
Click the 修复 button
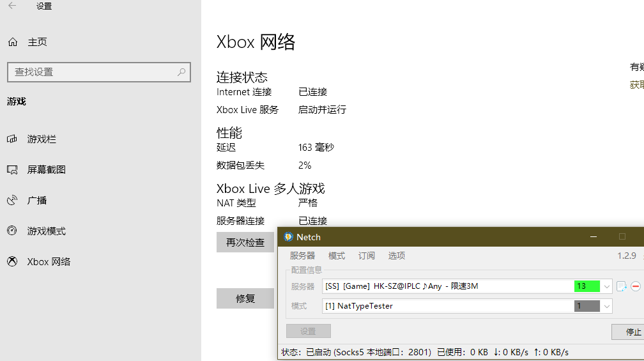[245, 298]
